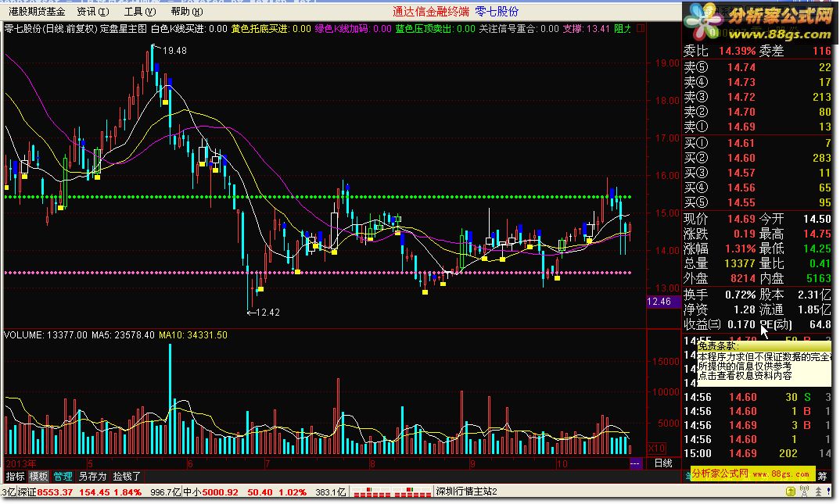Select the 另存为 template tab
The image size is (840, 504).
pyautogui.click(x=92, y=476)
